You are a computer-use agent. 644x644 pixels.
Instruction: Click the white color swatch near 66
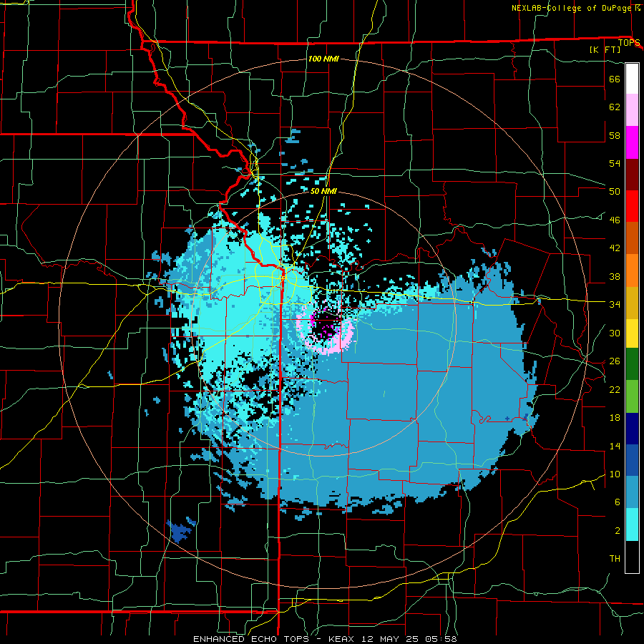click(632, 79)
